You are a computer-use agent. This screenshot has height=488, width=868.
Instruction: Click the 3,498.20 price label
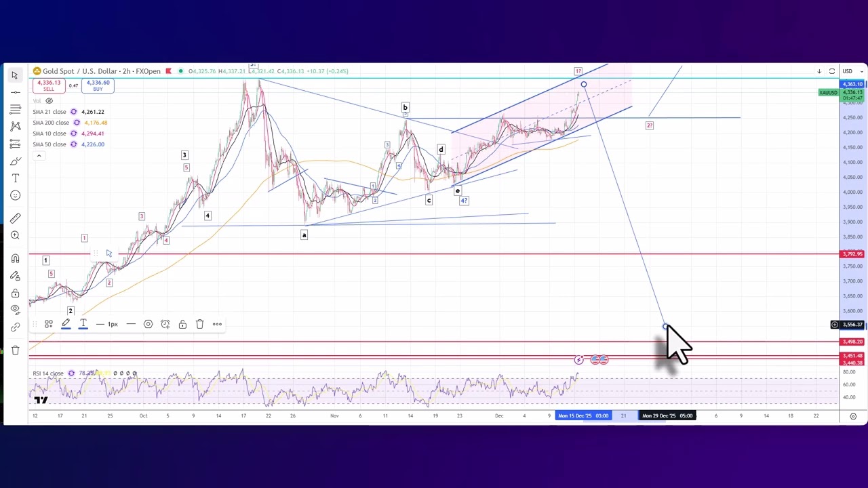tap(852, 342)
